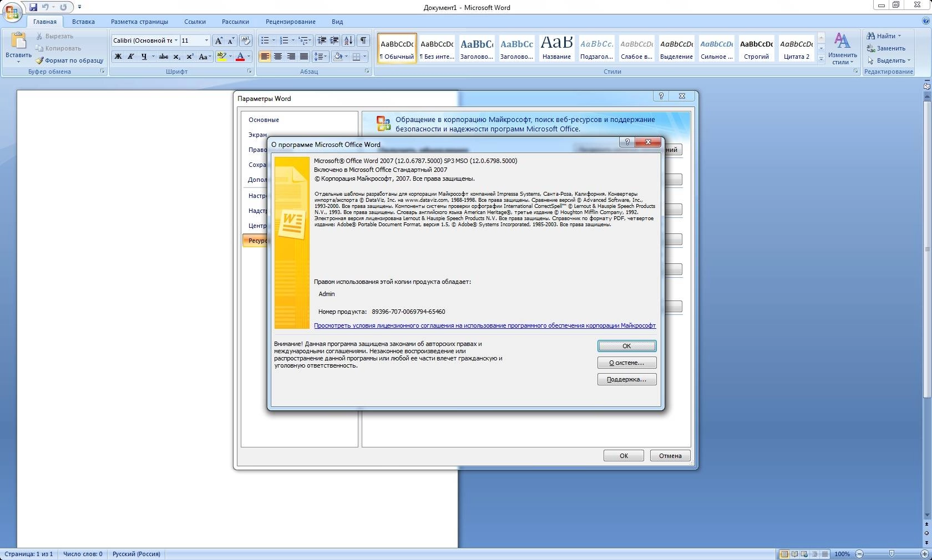Screen dimensions: 932x560
Task: Open the Ссылки ribbon tab
Action: pyautogui.click(x=195, y=22)
